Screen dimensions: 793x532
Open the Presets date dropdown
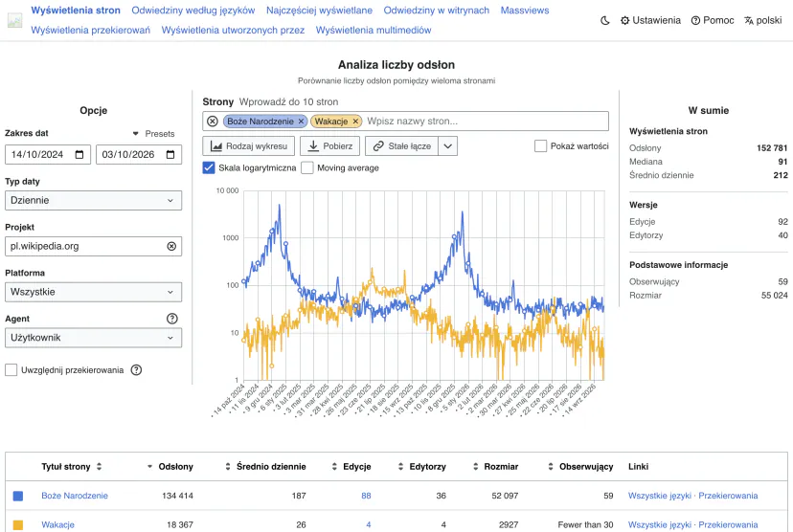(154, 134)
